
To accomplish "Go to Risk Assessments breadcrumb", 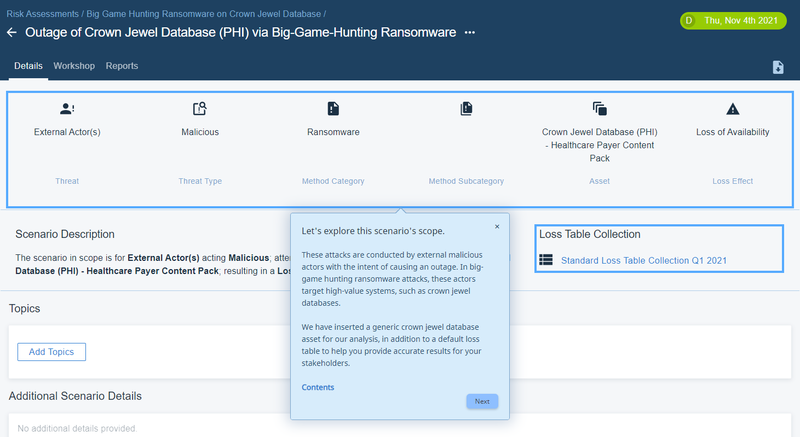I will click(x=43, y=15).
